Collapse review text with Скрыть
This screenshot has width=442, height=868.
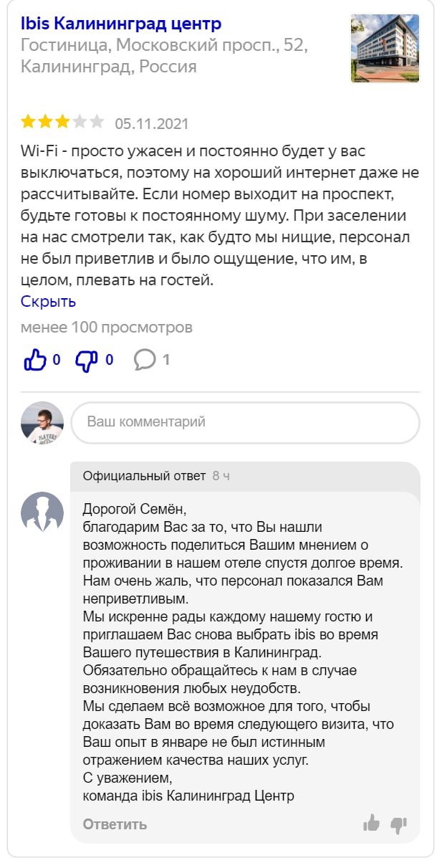[48, 301]
